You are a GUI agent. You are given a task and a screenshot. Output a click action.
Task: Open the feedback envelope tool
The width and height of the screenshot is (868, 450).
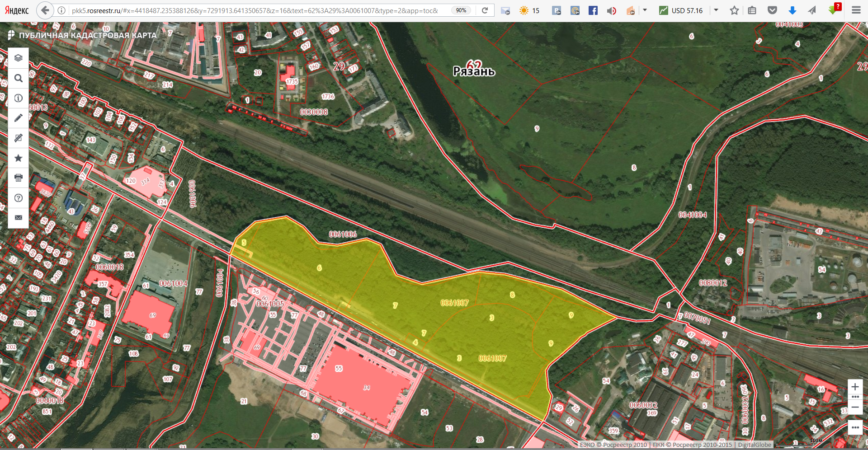tap(18, 217)
